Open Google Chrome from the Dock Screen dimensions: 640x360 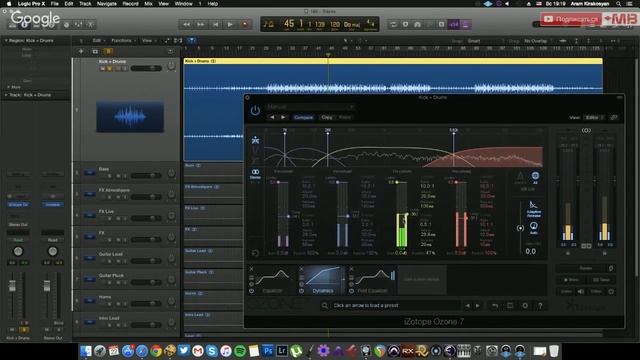coord(156,351)
